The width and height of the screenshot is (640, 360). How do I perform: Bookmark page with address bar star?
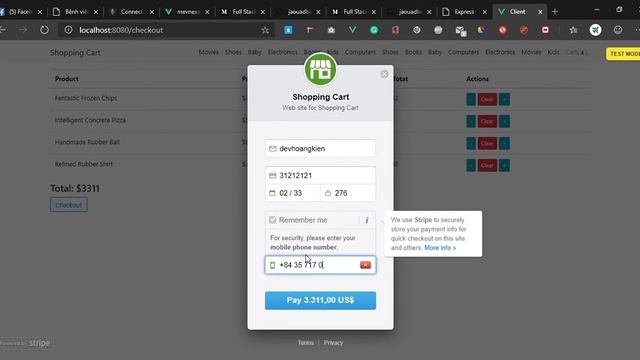265,30
